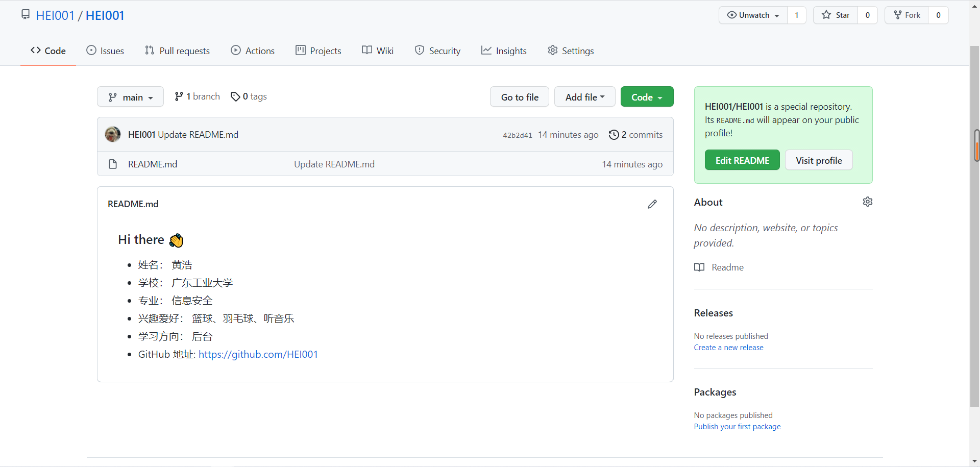Open the HEI001 commit author link
The width and height of the screenshot is (980, 467).
[x=141, y=135]
